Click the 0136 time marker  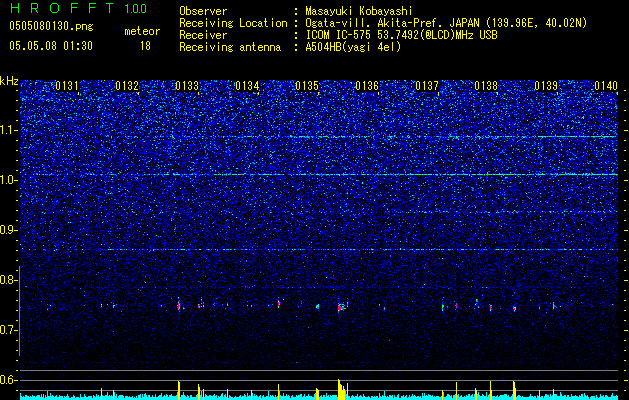(x=367, y=86)
